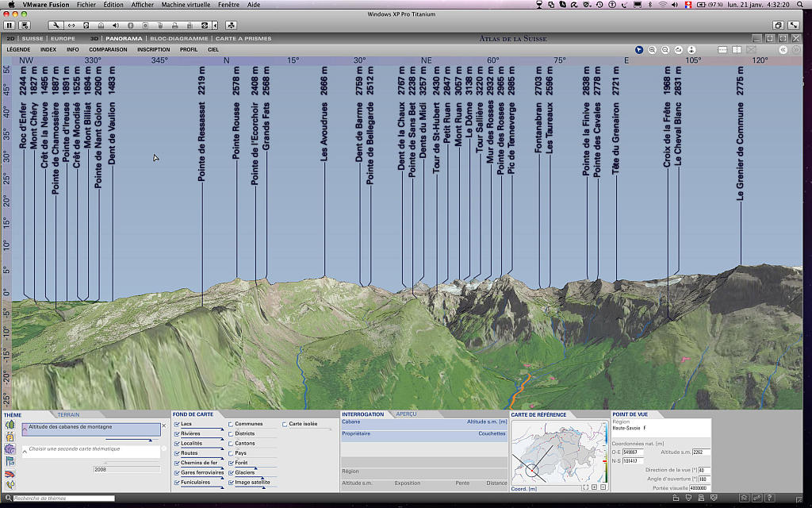Open VMware settings wrench icon
Screen dimensions: 812x508
pyautogui.click(x=56, y=25)
